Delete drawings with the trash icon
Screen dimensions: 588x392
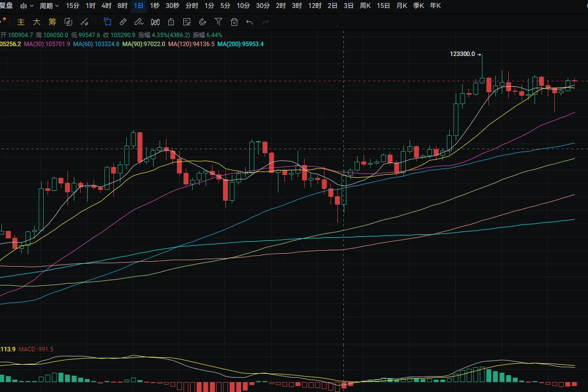point(234,22)
